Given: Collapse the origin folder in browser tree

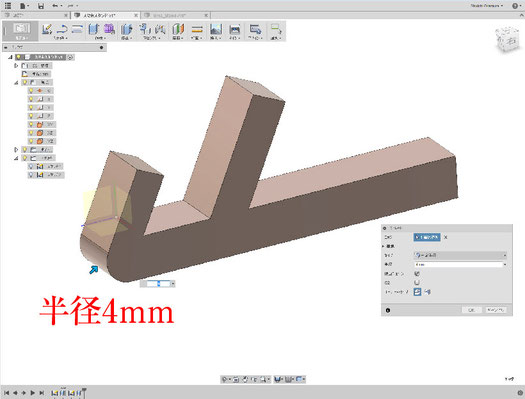Looking at the screenshot, I should pyautogui.click(x=16, y=83).
